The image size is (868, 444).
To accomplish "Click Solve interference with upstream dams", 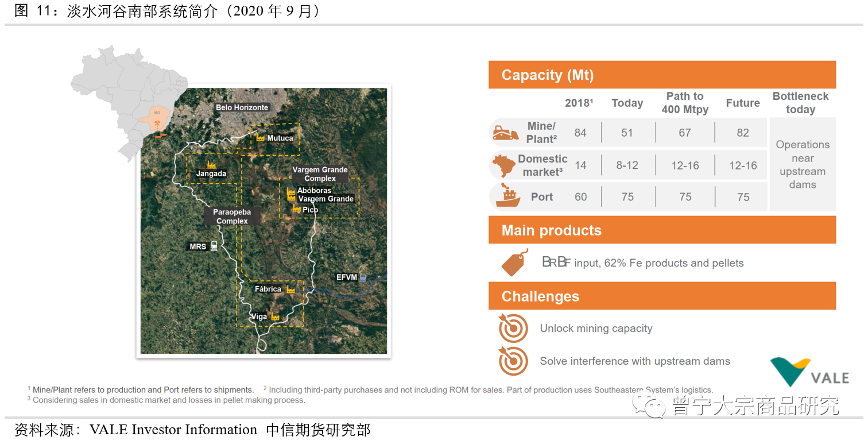I will click(635, 361).
